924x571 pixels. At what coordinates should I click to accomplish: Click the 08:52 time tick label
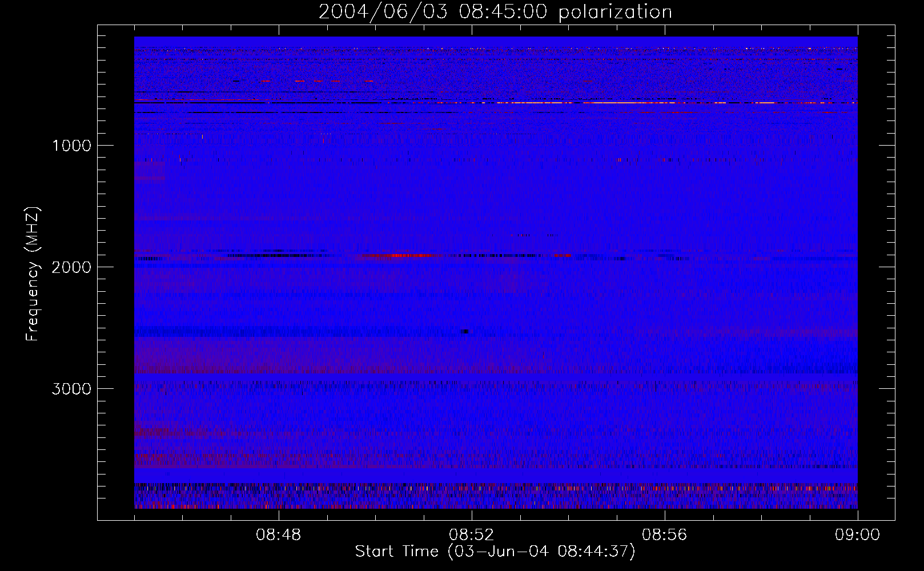tap(471, 535)
